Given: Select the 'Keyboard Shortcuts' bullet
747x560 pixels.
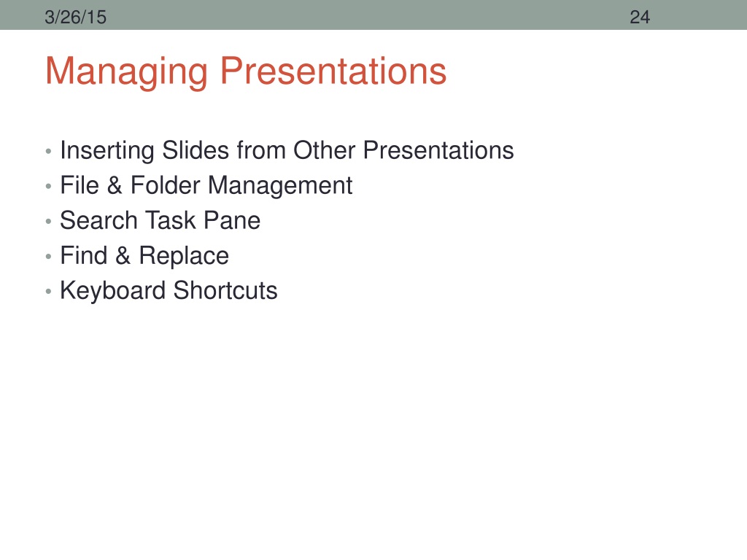Looking at the screenshot, I should tap(169, 290).
